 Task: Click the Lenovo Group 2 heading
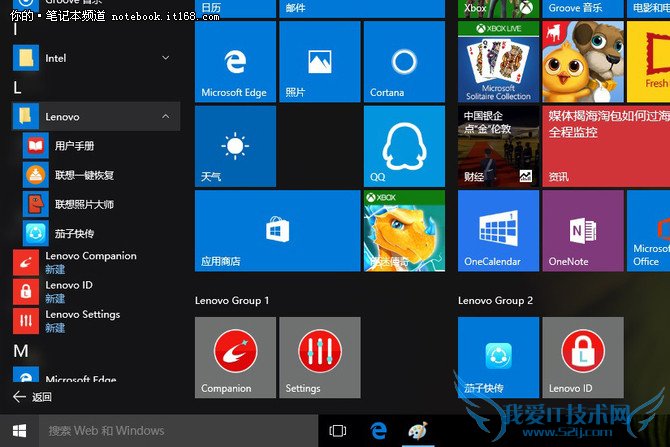click(495, 300)
